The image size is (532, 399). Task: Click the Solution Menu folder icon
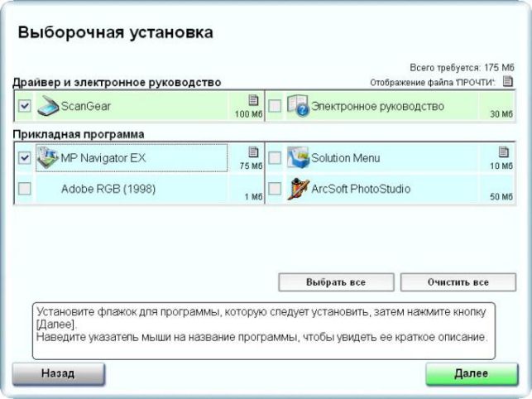pos(298,157)
